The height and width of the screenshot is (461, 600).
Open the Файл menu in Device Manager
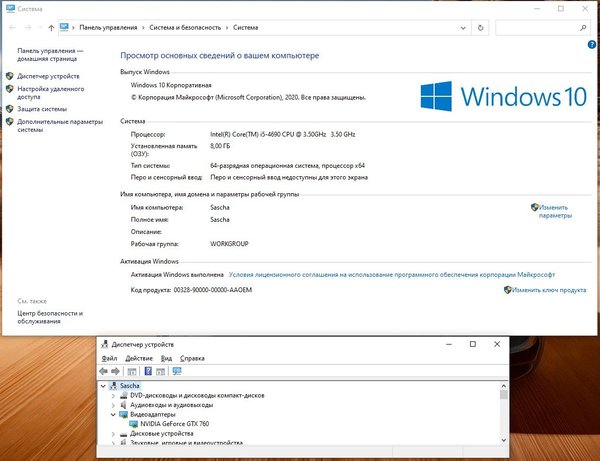click(x=109, y=358)
